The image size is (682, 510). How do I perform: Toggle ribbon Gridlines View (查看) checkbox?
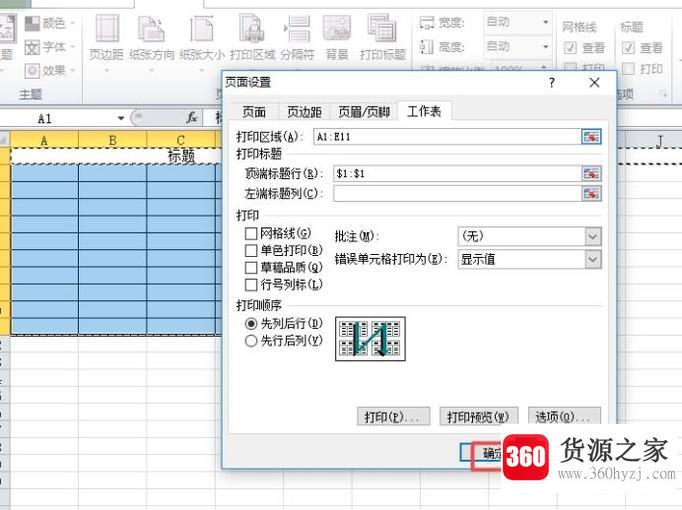(x=570, y=47)
